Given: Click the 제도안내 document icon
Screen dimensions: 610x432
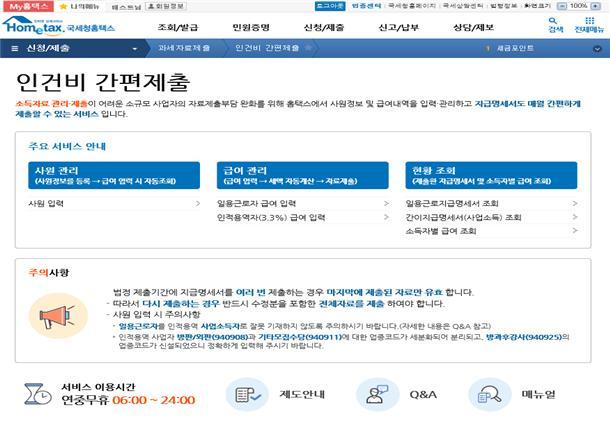Looking at the screenshot, I should point(245,394).
